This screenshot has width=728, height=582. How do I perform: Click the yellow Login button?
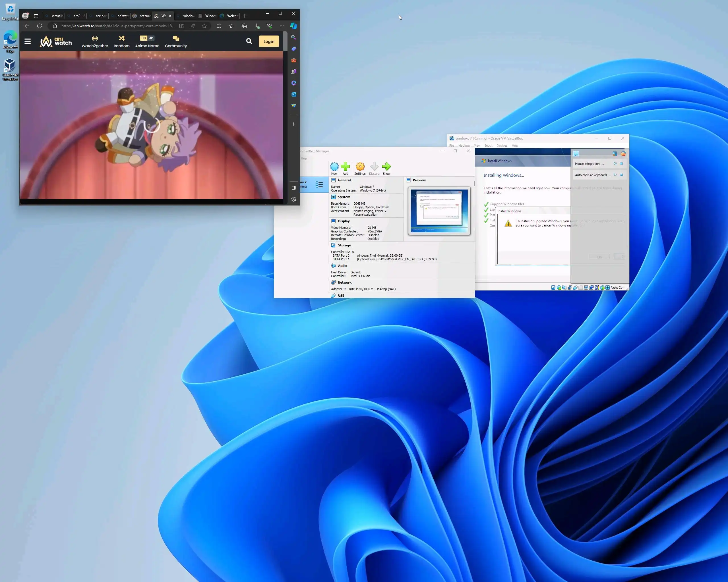click(x=268, y=41)
